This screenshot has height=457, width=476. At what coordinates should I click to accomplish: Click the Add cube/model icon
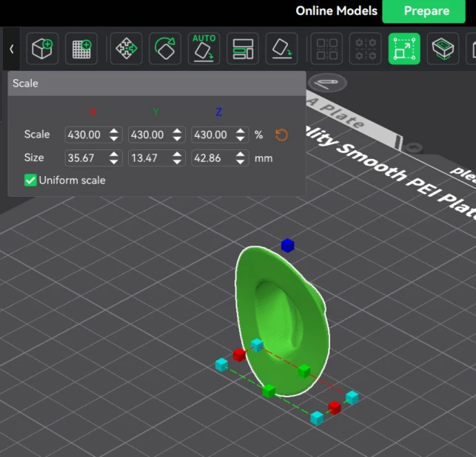coord(42,49)
